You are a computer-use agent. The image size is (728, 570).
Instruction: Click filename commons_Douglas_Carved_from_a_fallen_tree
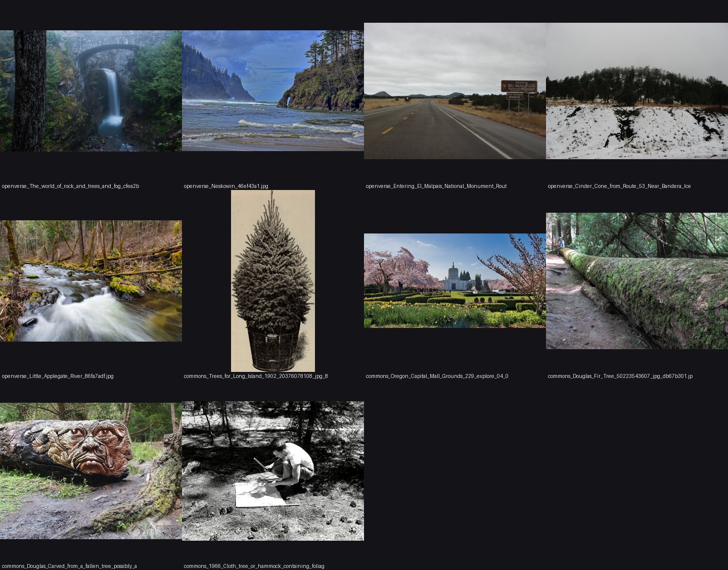click(69, 566)
